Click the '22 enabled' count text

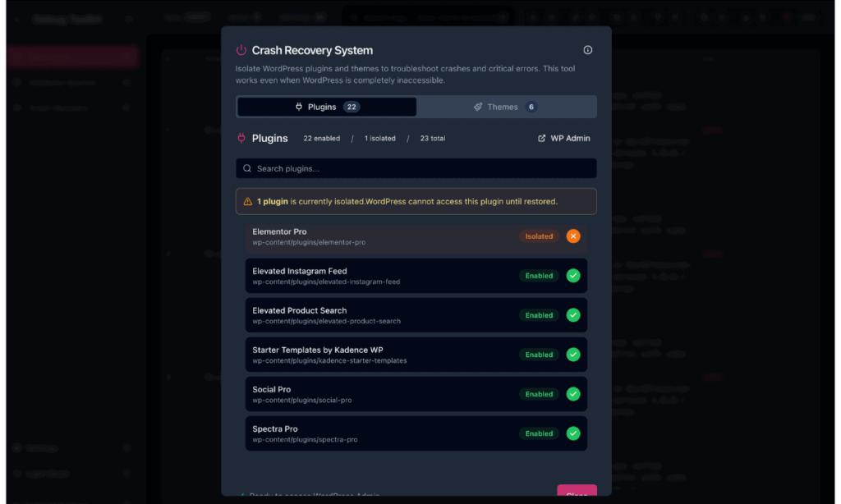(321, 139)
